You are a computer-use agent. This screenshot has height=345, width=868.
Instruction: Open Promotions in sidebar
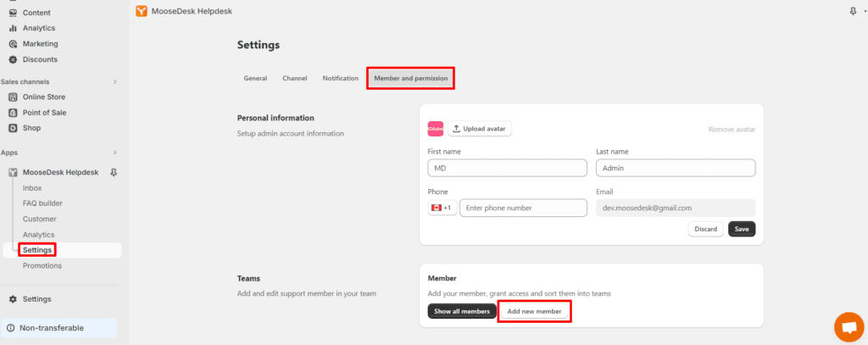42,266
